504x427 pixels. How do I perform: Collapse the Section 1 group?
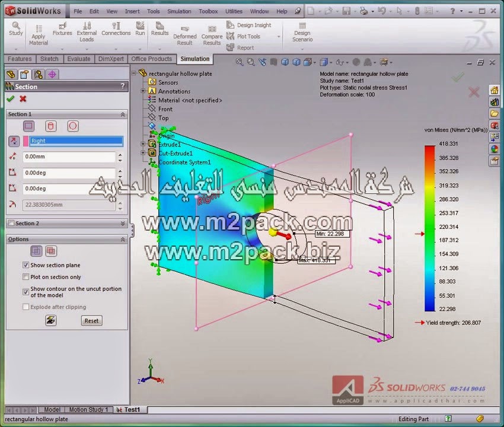pos(123,114)
